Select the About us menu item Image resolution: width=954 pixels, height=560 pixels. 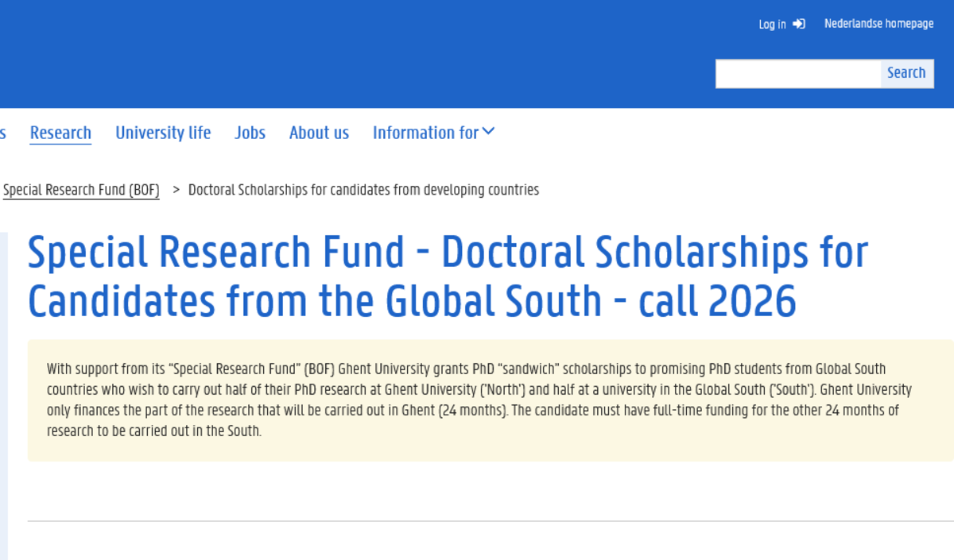[319, 133]
